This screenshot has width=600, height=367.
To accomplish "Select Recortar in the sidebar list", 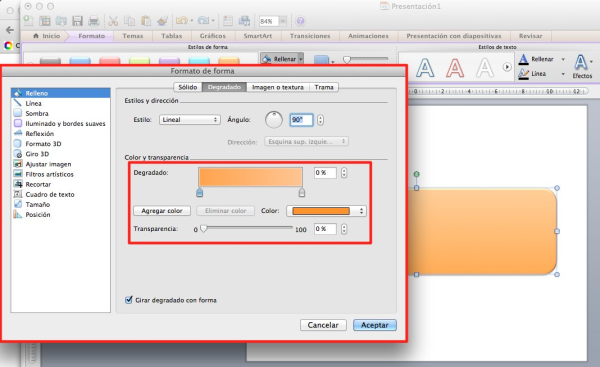I will (38, 184).
